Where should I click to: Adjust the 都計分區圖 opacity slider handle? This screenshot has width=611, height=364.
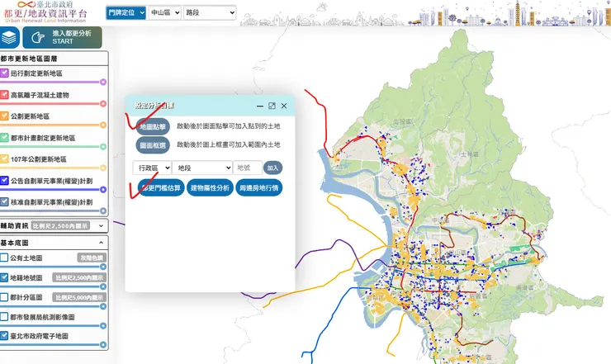click(103, 306)
